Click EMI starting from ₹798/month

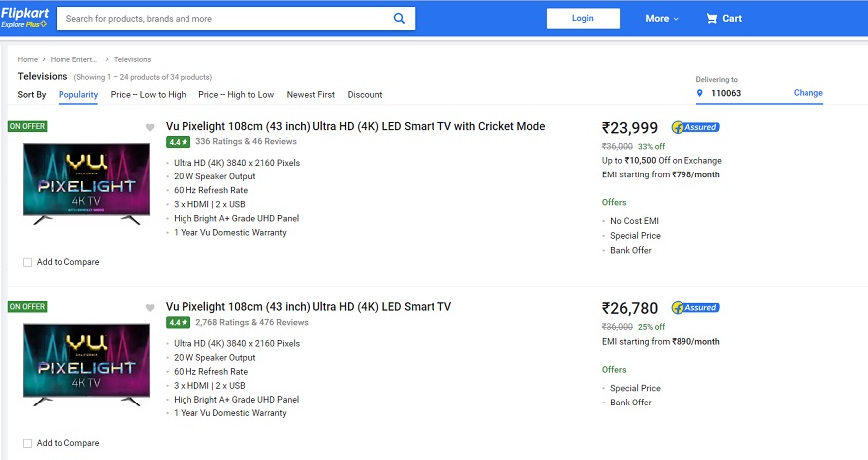click(x=661, y=174)
